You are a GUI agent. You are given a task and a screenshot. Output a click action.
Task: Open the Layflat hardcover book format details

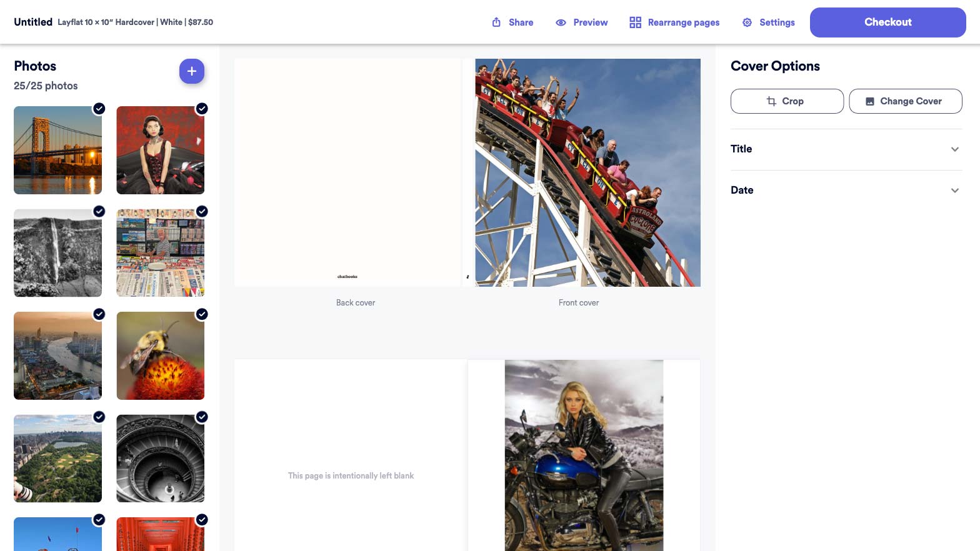pos(135,22)
